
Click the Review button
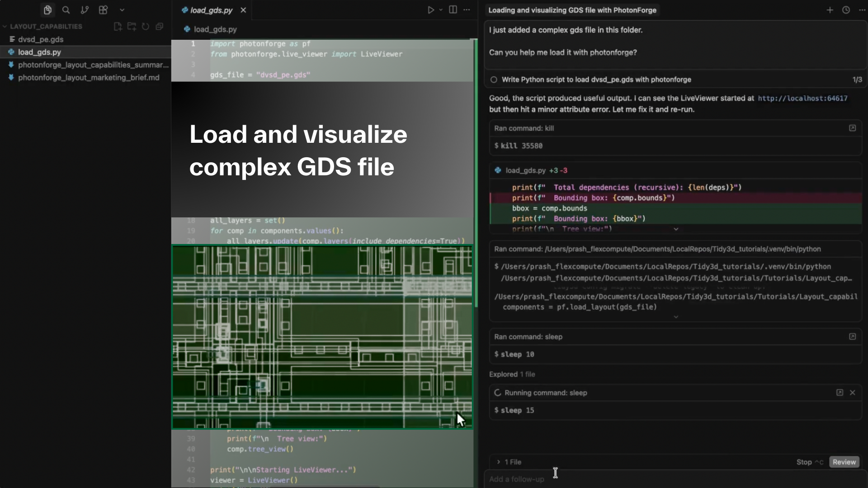(x=844, y=462)
